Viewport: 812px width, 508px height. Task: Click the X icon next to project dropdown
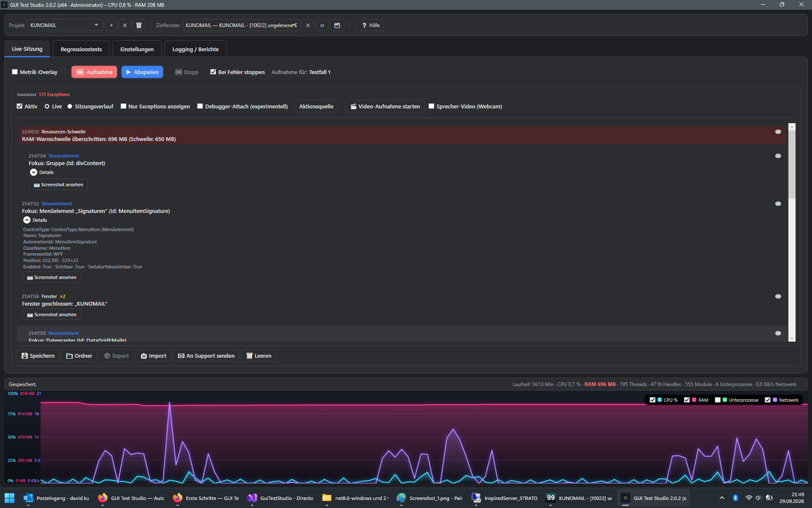pos(125,25)
